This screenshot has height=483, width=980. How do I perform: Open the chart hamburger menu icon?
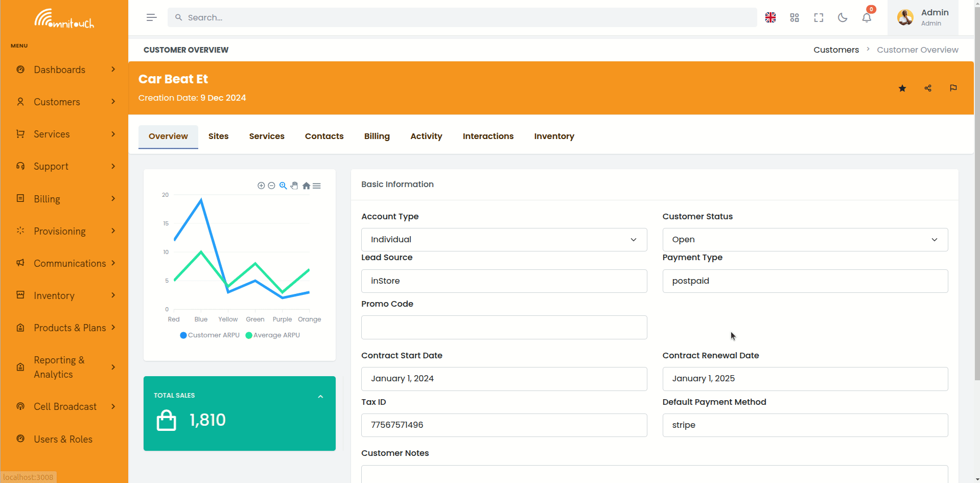point(317,186)
